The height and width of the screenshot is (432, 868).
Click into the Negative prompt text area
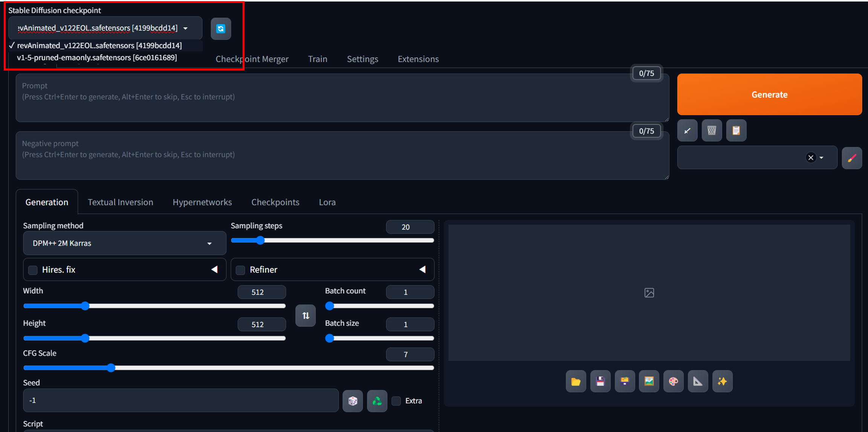tap(342, 156)
